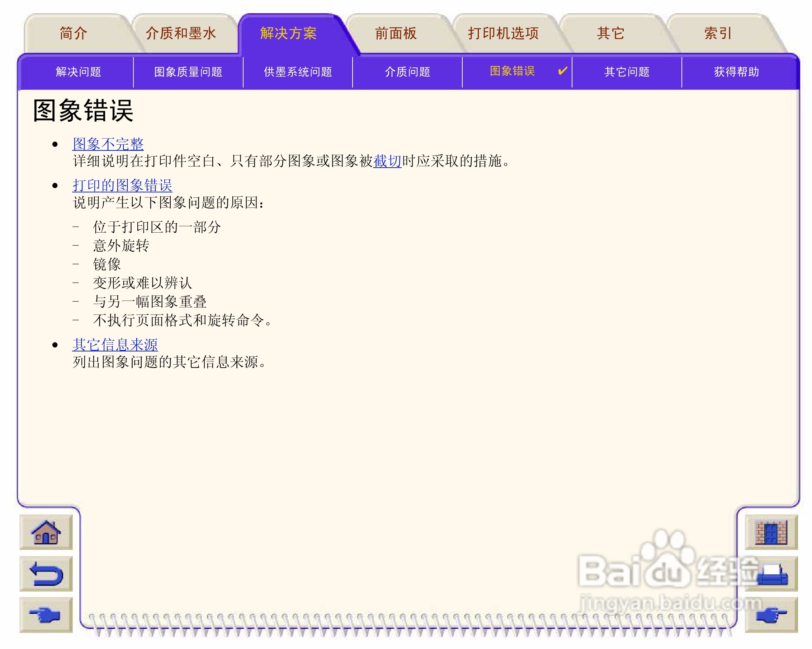Viewport: 812px width, 649px height.
Task: Click the home house icon
Action: (x=46, y=532)
